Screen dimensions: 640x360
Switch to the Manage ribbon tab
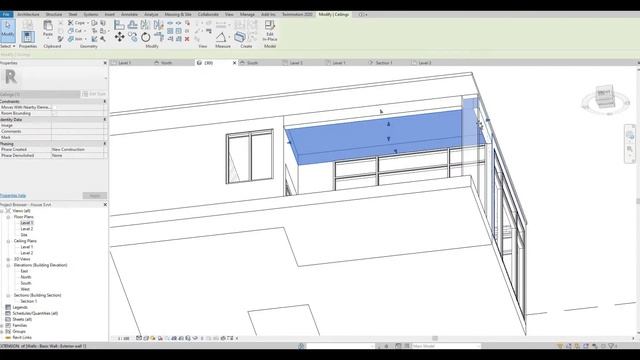point(247,14)
